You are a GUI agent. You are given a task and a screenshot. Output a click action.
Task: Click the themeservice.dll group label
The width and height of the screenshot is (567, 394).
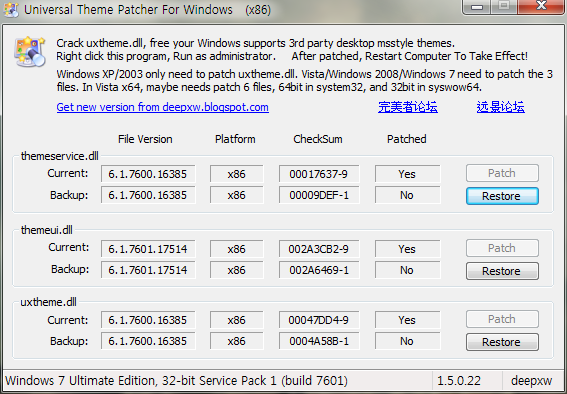click(59, 156)
